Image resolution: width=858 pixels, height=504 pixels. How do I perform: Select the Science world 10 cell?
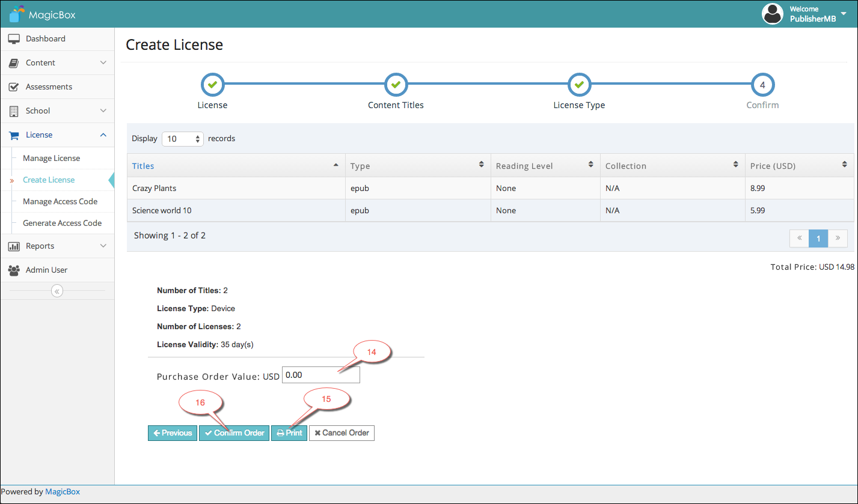236,210
